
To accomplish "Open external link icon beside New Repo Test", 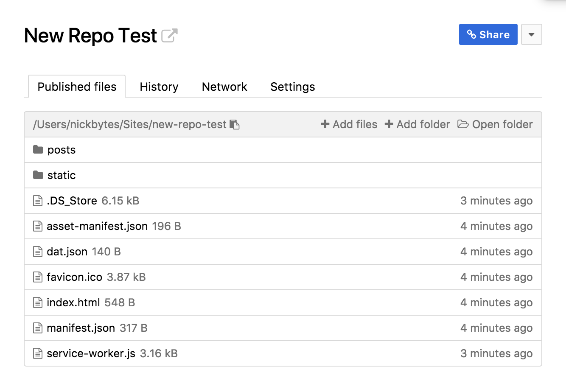I will 169,36.
